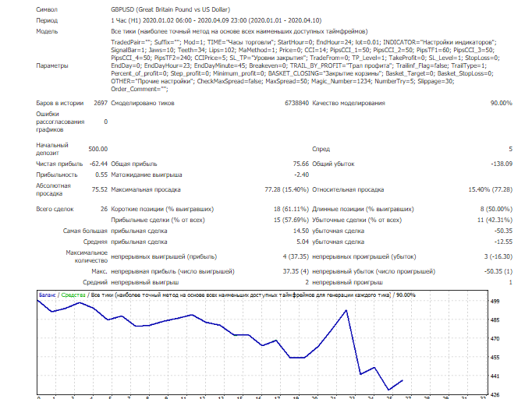
Task: Click the 'Общая прибыль' label
Action: point(134,164)
